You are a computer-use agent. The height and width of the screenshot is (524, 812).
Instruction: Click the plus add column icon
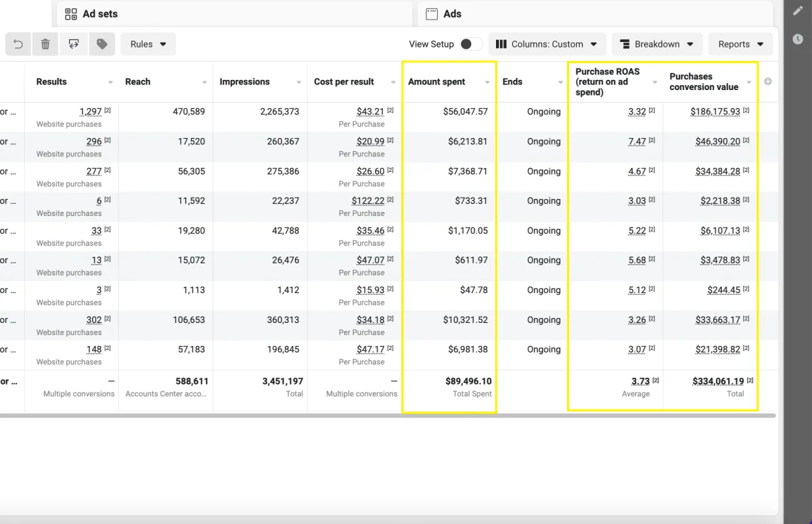point(768,81)
